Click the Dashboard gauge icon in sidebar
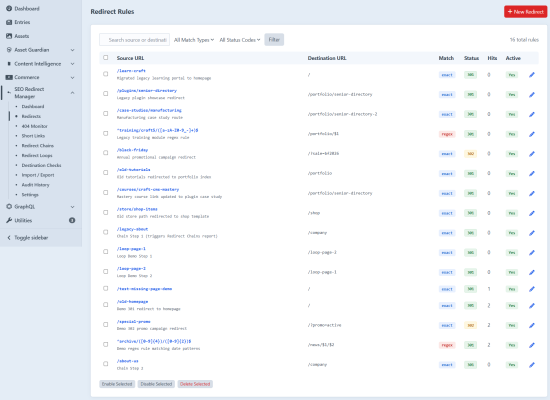550x400 pixels. 9,8
